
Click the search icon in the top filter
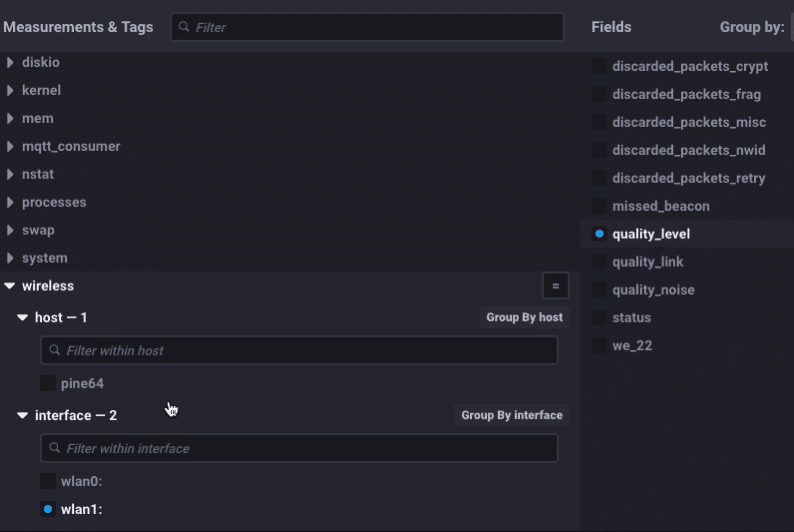[184, 27]
